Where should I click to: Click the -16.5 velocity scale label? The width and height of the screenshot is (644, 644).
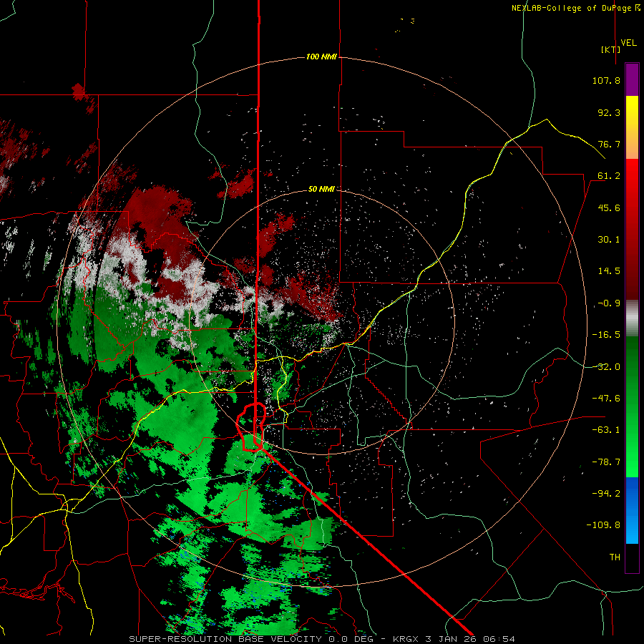(606, 335)
